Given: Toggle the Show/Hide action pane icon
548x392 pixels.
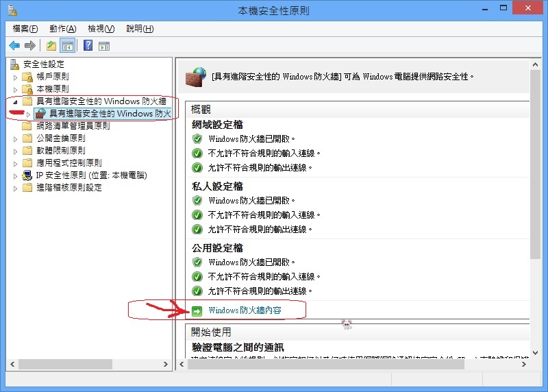Looking at the screenshot, I should pos(104,46).
